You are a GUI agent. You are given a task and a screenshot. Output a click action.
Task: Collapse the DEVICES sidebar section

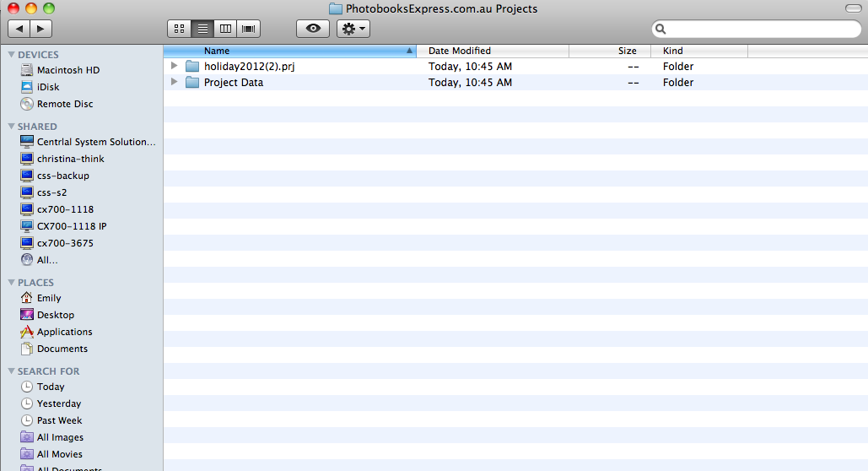coord(11,55)
